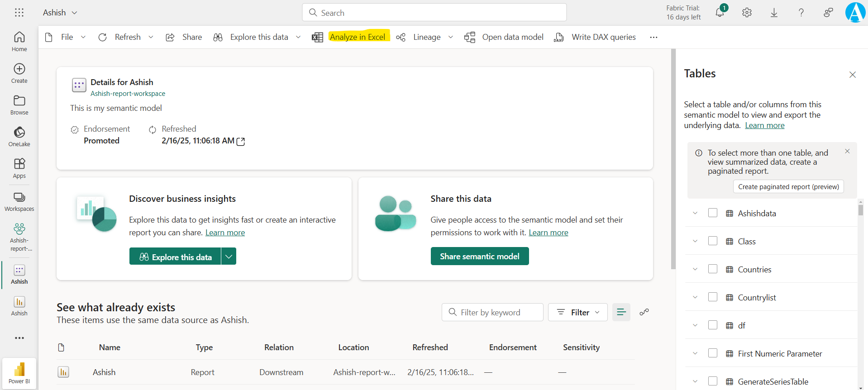Check the Ashishdata table checkbox
Screen dimensions: 868x390
712,213
